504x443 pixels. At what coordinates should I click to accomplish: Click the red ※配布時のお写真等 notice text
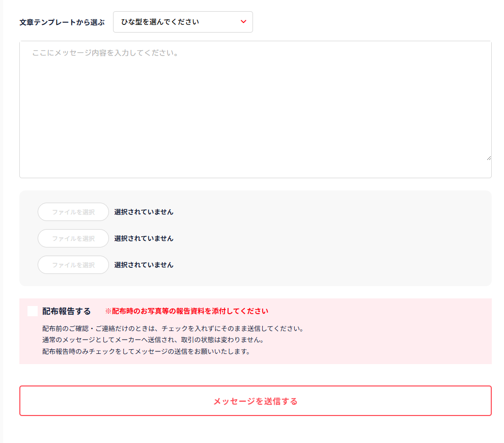187,311
